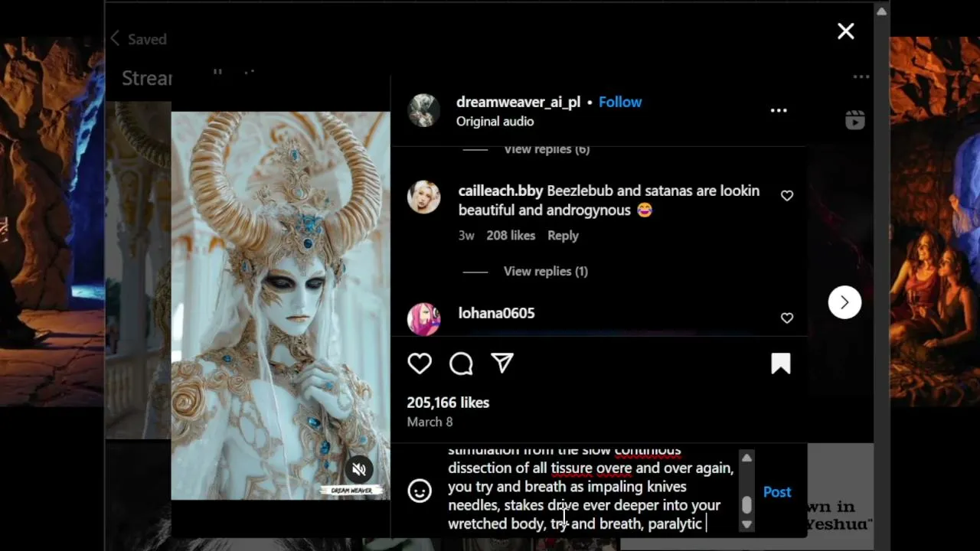The height and width of the screenshot is (551, 980).
Task: Open dreamweaver_ai_pl profile picture
Action: point(423,111)
